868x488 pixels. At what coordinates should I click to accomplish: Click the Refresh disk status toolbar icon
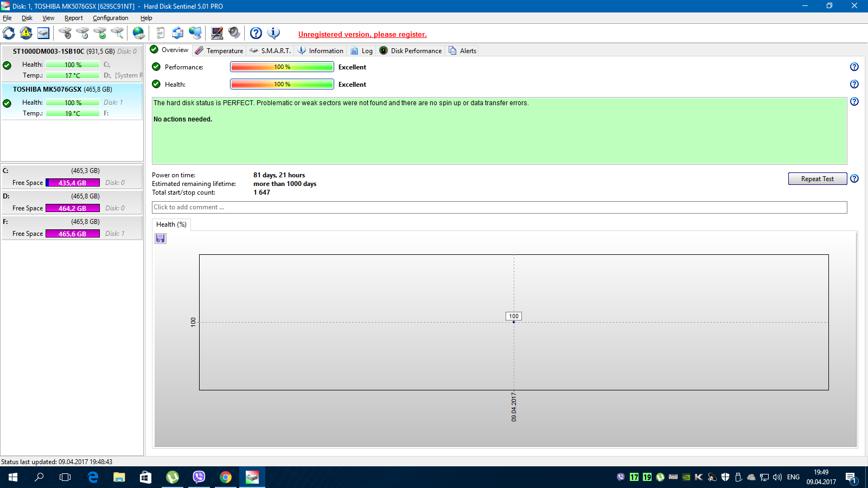pyautogui.click(x=9, y=33)
